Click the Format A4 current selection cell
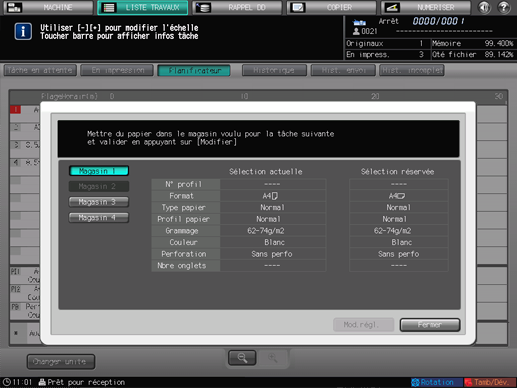 273,196
